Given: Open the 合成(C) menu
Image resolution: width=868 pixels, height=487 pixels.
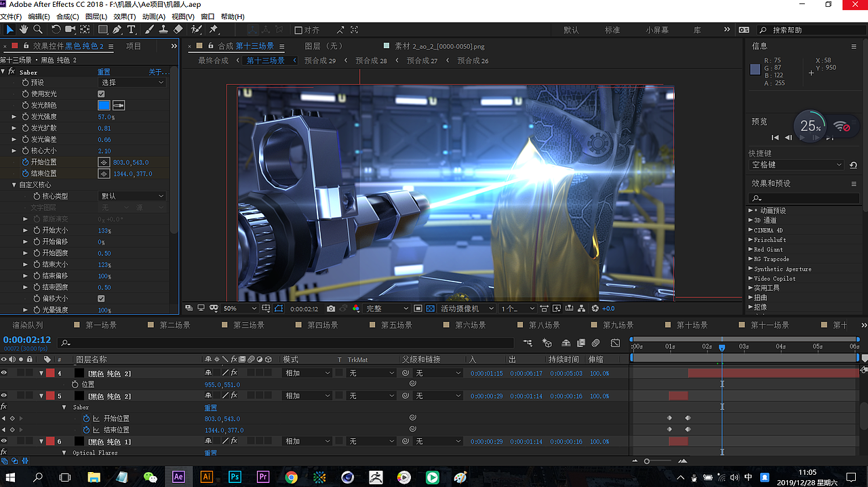Looking at the screenshot, I should [67, 16].
